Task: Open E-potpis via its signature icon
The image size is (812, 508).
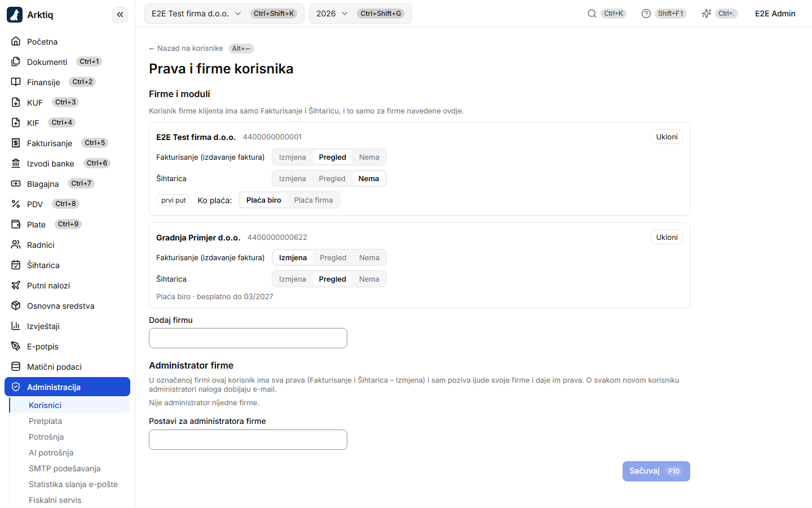Action: click(x=16, y=346)
